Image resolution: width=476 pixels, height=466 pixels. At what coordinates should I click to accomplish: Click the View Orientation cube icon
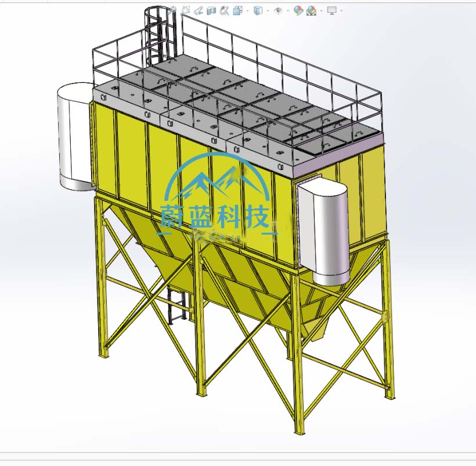pyautogui.click(x=238, y=10)
